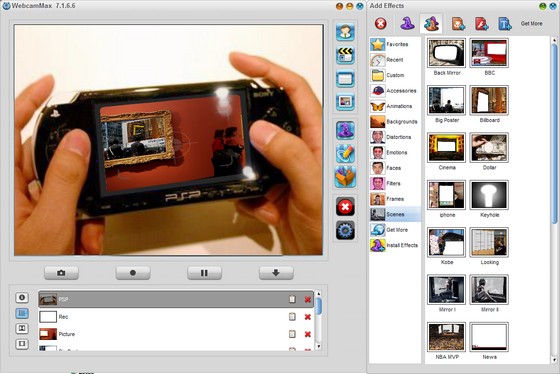560x374 pixels.
Task: Open the Favorites category
Action: pyautogui.click(x=395, y=44)
